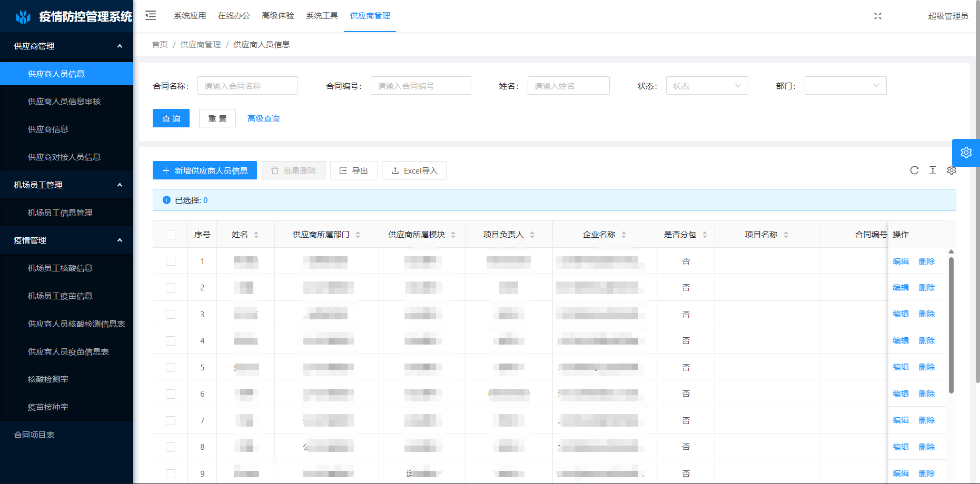Sort by 姓名 column arrows

(x=256, y=235)
